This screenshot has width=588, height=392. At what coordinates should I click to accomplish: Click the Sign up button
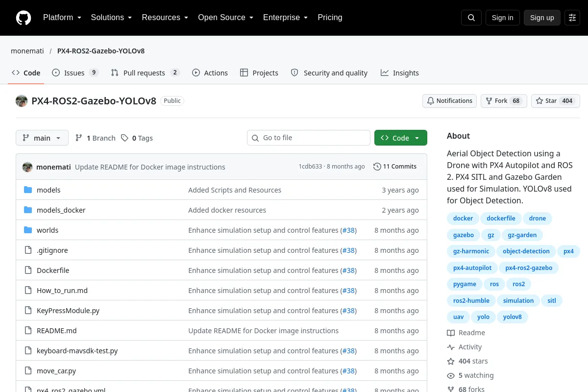542,18
